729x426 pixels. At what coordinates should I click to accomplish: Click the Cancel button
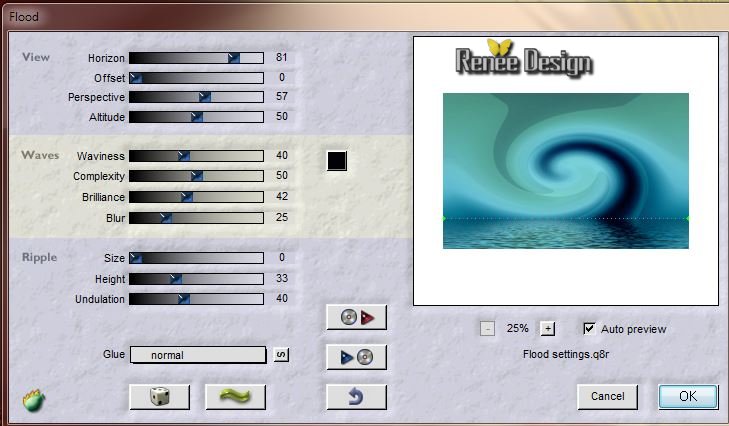[608, 396]
